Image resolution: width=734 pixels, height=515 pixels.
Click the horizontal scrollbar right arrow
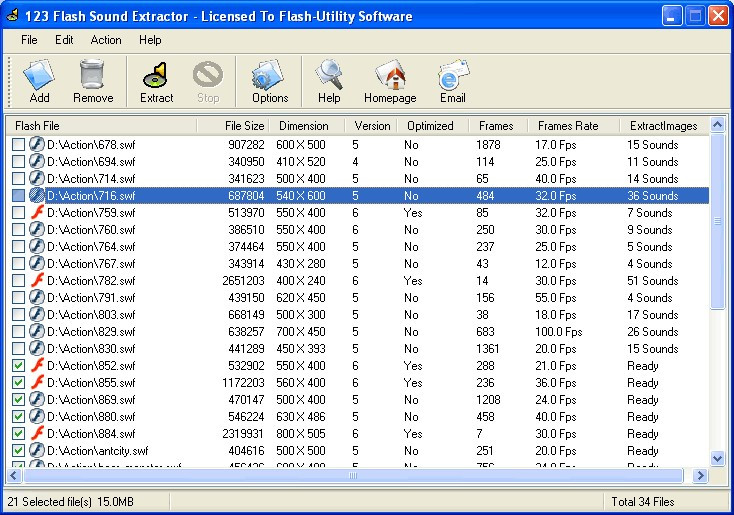pos(700,476)
